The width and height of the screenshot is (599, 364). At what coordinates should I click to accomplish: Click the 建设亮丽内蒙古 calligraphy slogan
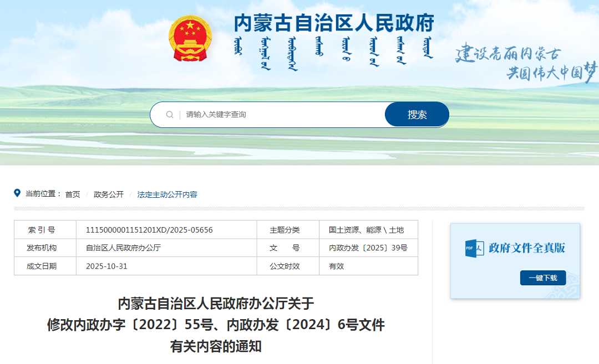tap(508, 54)
